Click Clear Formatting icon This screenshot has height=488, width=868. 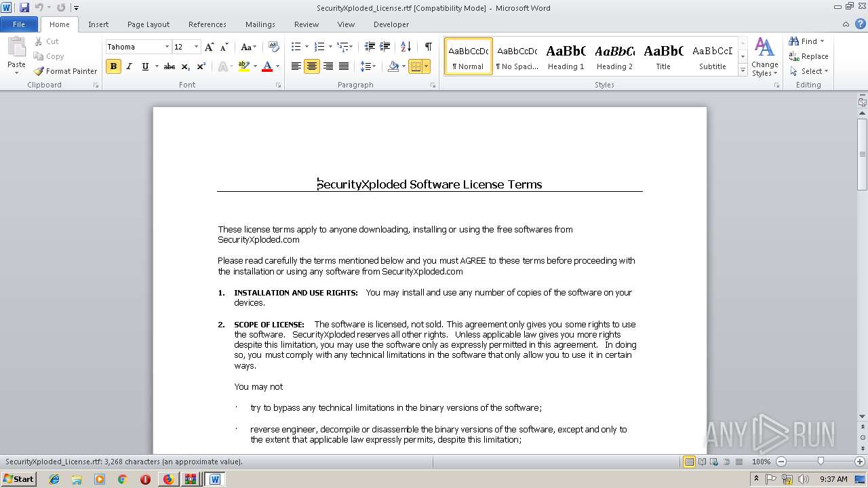point(274,47)
